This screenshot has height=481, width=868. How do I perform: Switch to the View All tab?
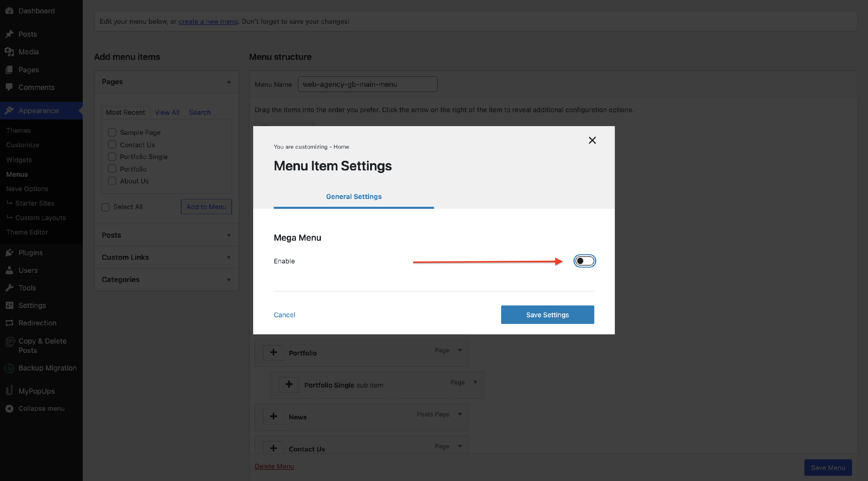(167, 112)
